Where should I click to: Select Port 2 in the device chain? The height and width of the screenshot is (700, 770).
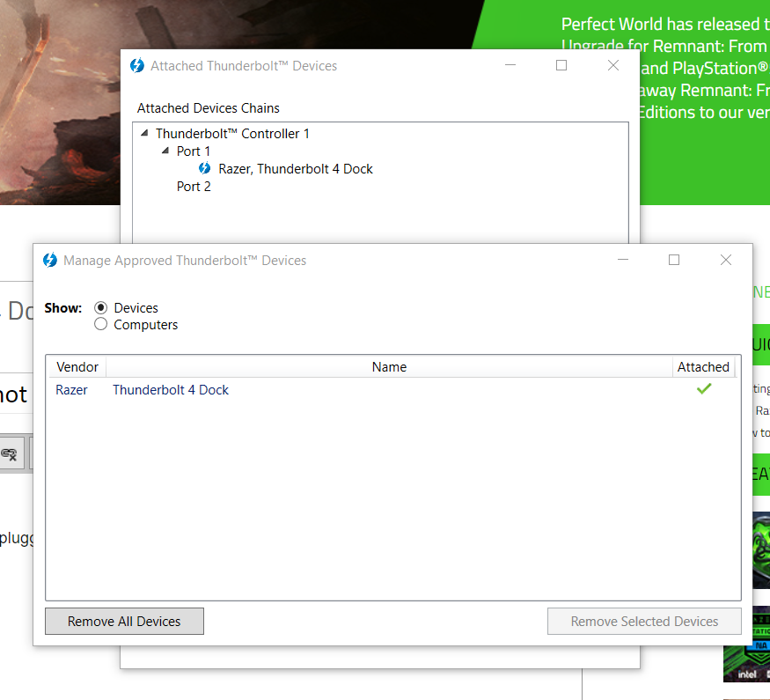point(194,187)
